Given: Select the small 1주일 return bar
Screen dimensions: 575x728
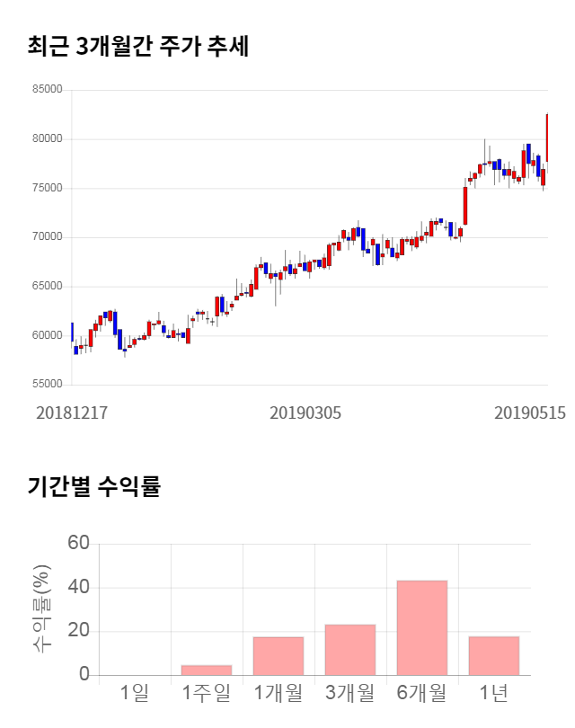Looking at the screenshot, I should click(206, 670).
